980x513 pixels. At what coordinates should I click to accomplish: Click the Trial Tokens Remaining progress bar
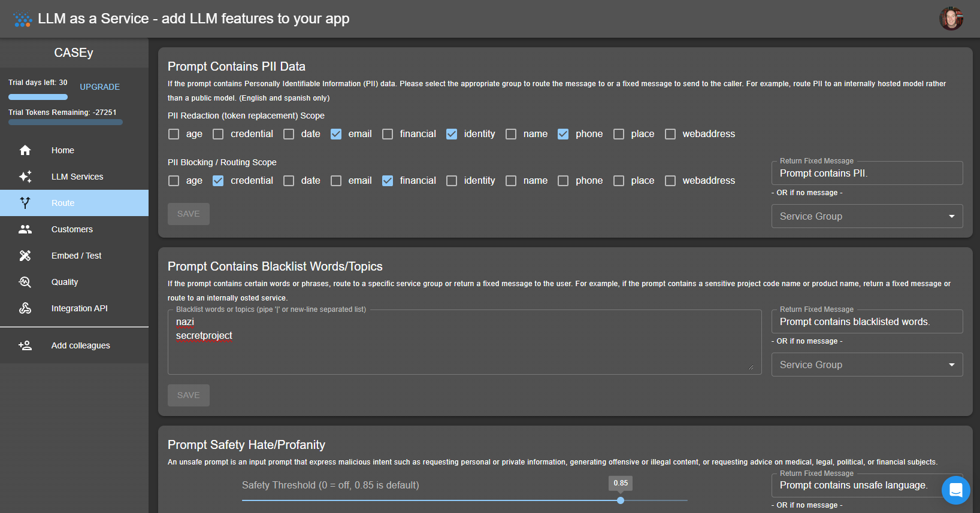point(65,122)
